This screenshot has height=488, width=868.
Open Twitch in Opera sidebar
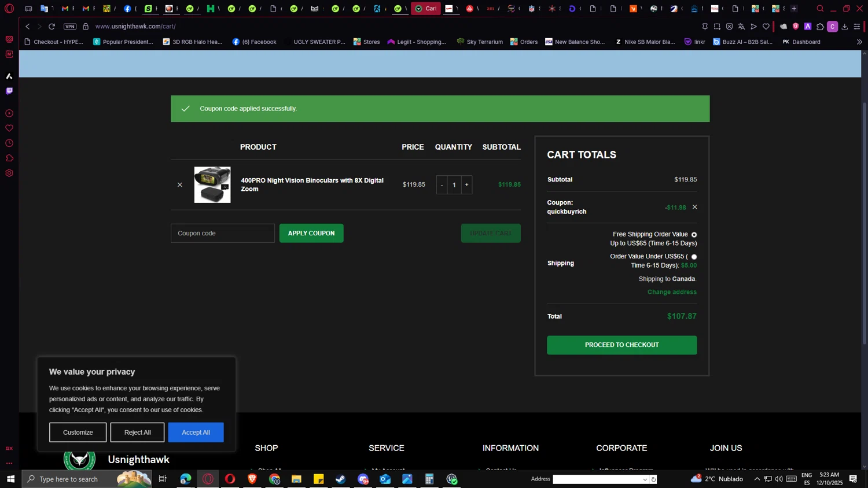coord(9,91)
